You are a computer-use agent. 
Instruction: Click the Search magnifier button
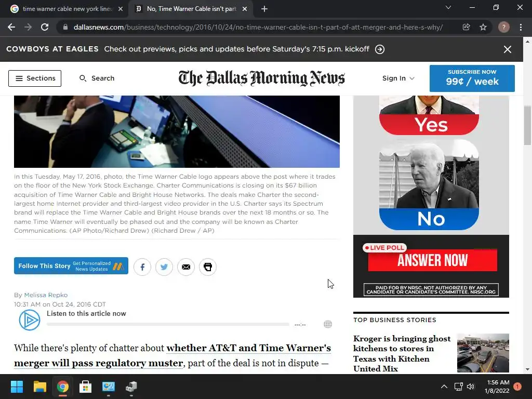coord(97,78)
